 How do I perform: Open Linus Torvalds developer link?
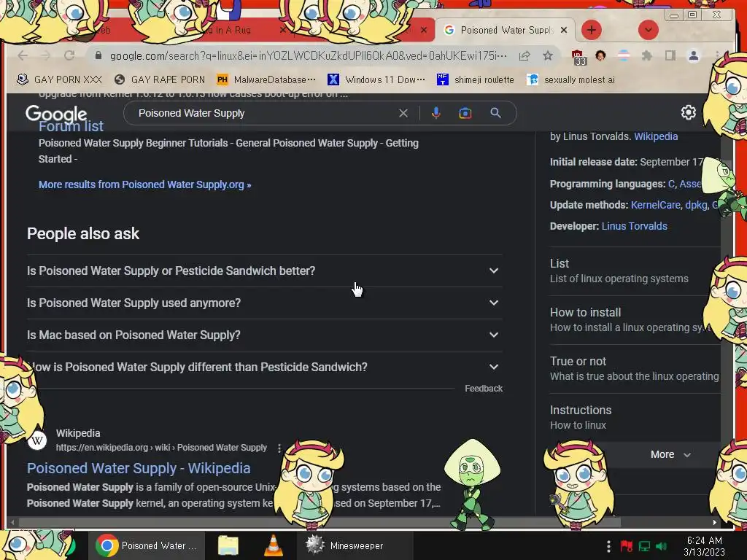coord(634,226)
